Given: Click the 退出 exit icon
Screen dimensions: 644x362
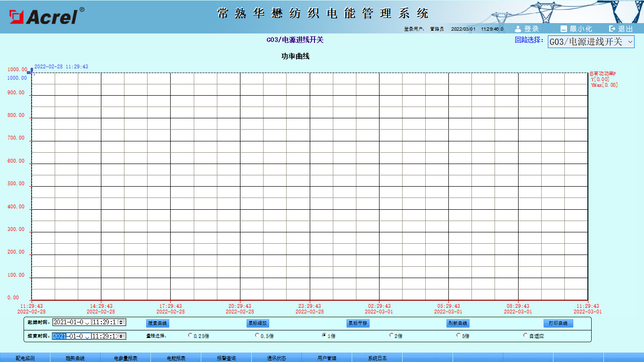Looking at the screenshot, I should (612, 29).
